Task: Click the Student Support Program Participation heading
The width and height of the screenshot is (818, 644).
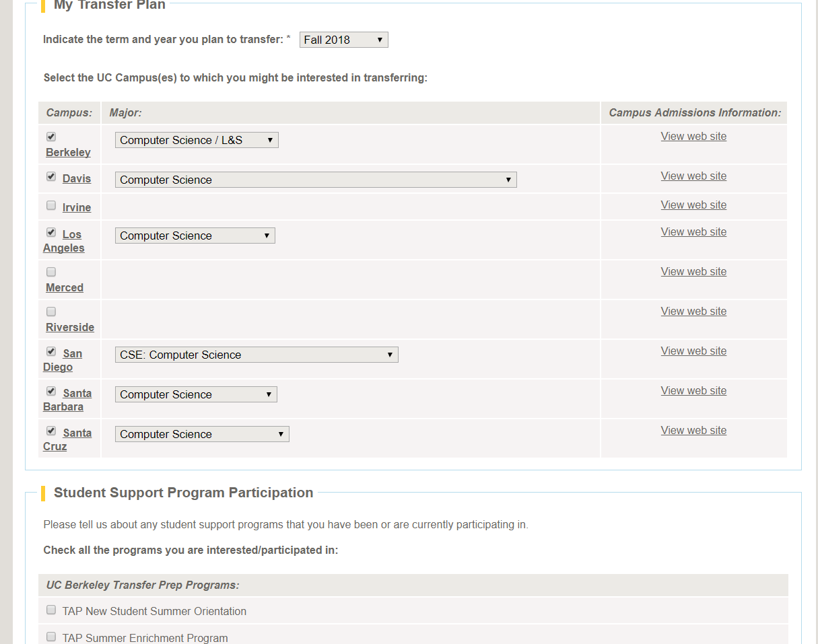Action: tap(183, 493)
